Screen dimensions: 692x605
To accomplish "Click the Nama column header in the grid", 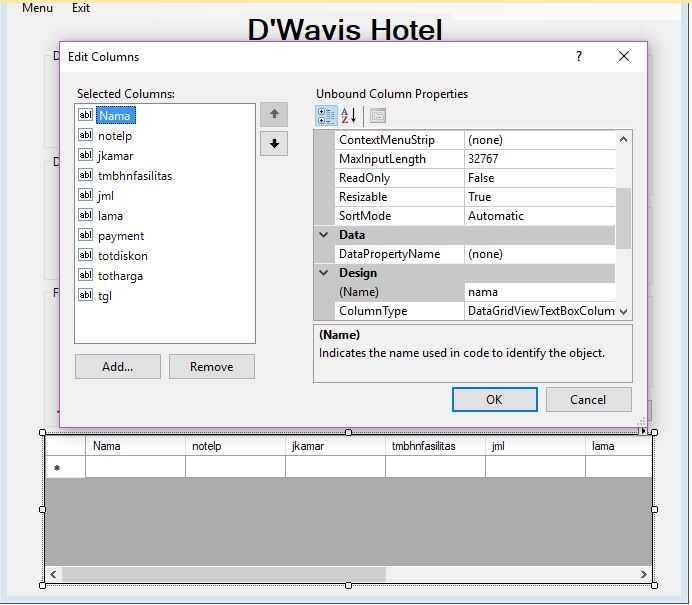I will pyautogui.click(x=135, y=446).
